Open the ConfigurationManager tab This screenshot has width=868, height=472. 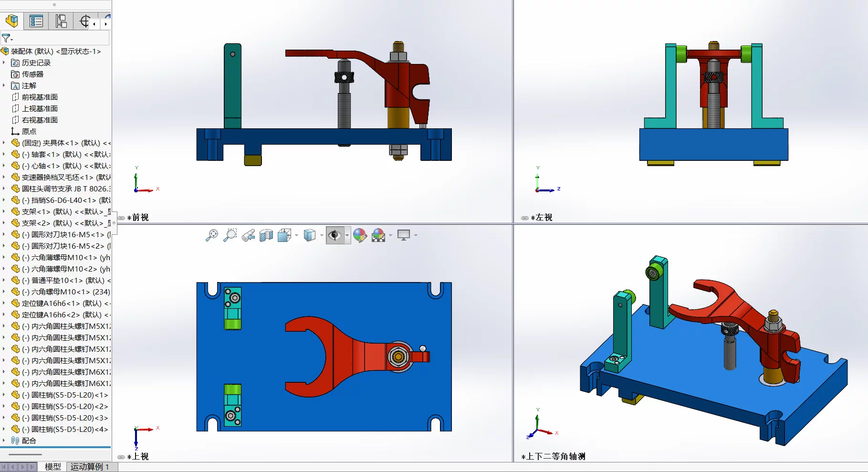click(x=61, y=21)
